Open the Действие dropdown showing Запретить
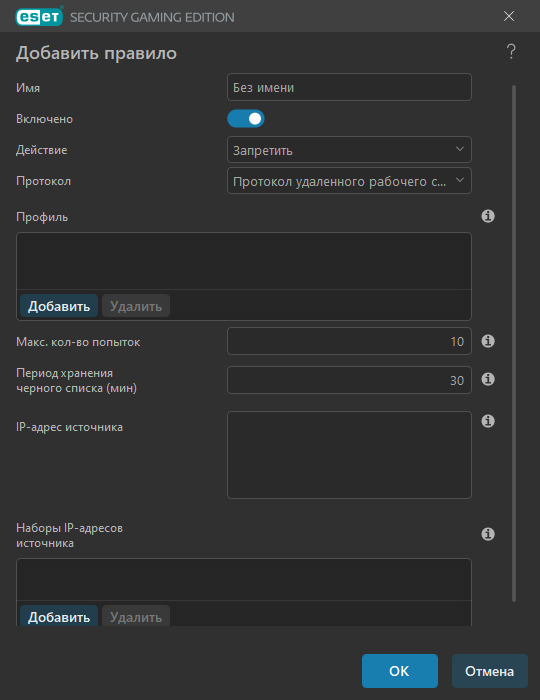 349,150
